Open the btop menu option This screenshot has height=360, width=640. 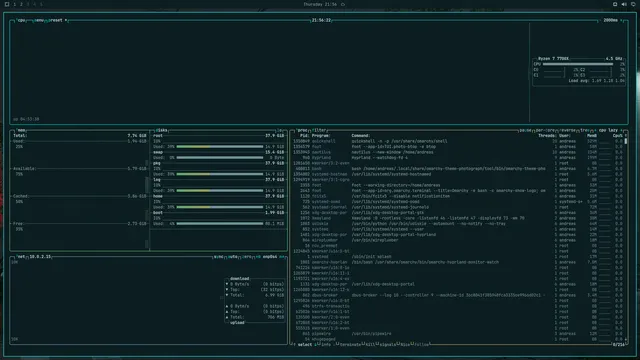[x=39, y=20]
